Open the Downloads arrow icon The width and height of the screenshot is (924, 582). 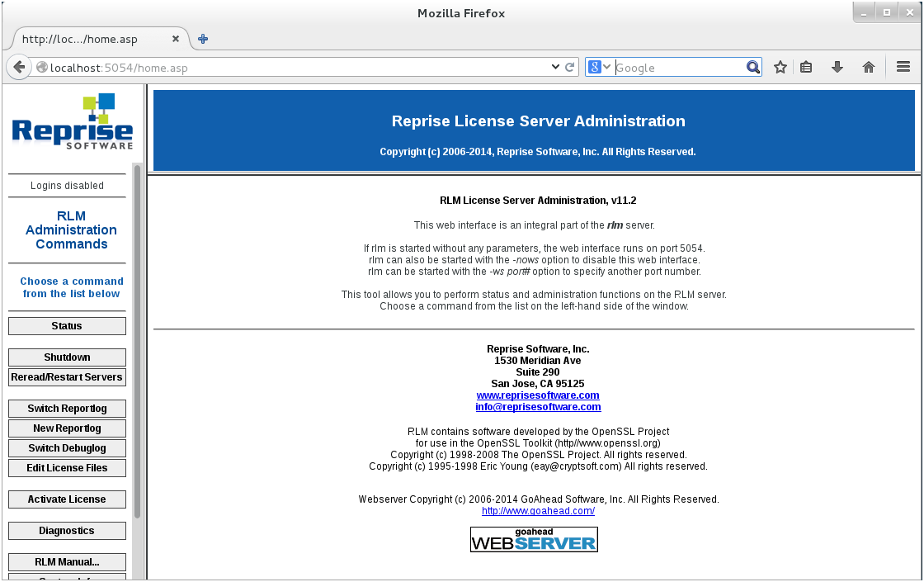pyautogui.click(x=837, y=67)
